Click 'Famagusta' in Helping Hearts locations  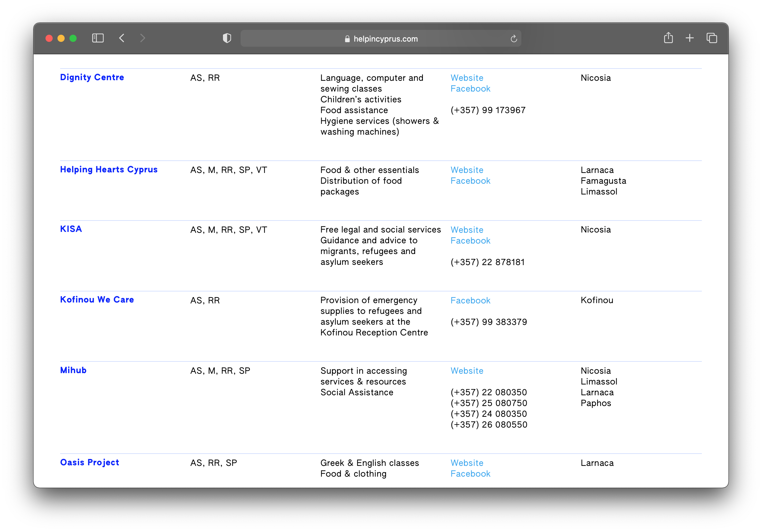click(x=603, y=181)
